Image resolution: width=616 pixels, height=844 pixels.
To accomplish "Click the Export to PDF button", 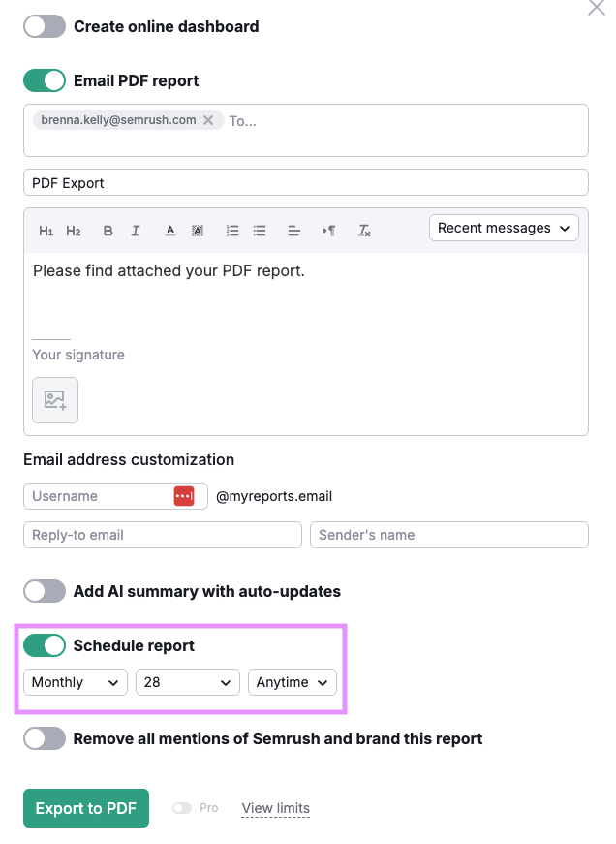I will (86, 808).
